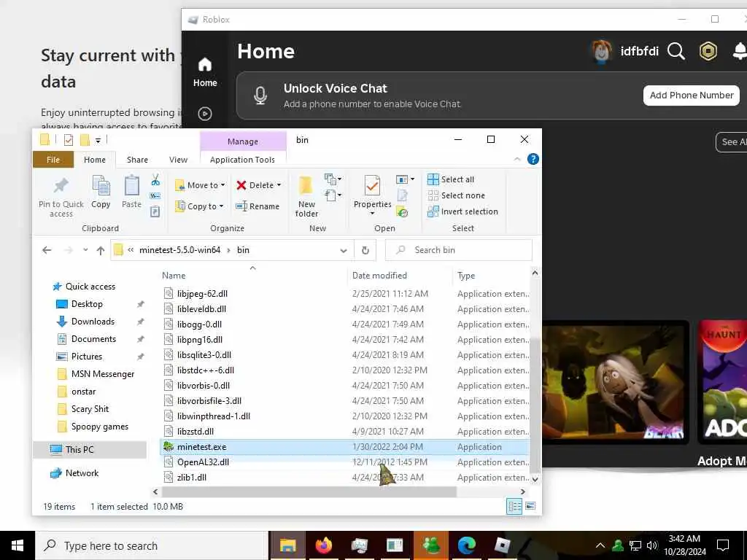Screen dimensions: 747x560
Task: Open recent locations dropdown arrow
Action: tap(85, 250)
